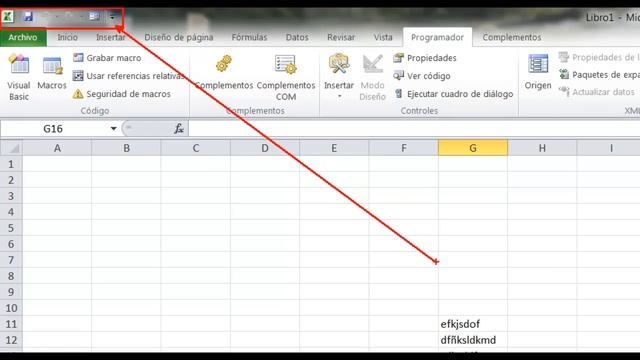The width and height of the screenshot is (640, 360).
Task: Toggle Usar referencias relativas
Action: (x=128, y=76)
